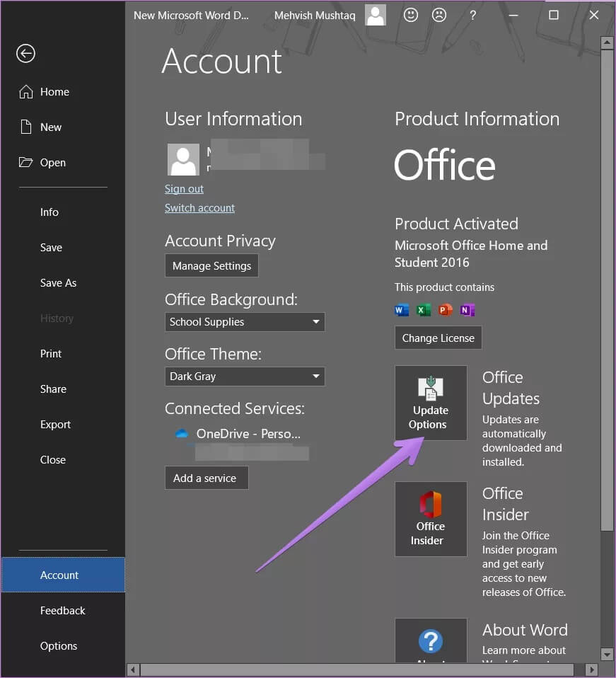Screen dimensions: 616x678
Task: Click the vertical scrollbar down arrow
Action: tap(607, 654)
